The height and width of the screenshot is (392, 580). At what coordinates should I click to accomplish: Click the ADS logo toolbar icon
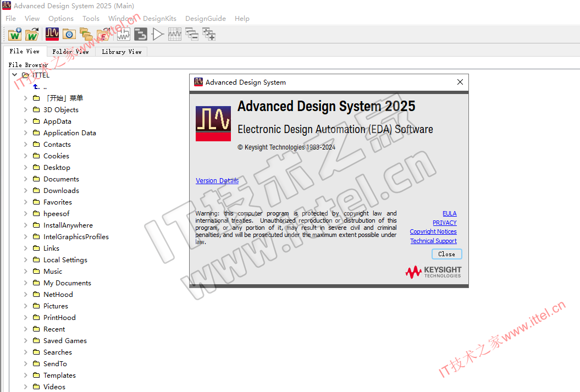coord(52,35)
